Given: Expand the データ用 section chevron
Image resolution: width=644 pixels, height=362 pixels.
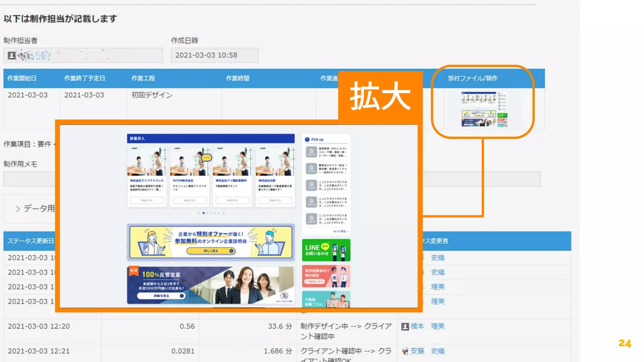Looking at the screenshot, I should point(18,209).
